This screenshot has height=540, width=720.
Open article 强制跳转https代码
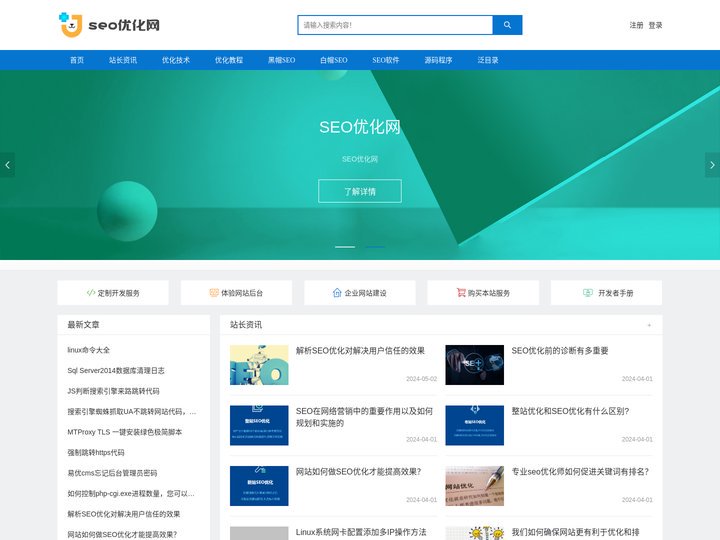point(96,453)
